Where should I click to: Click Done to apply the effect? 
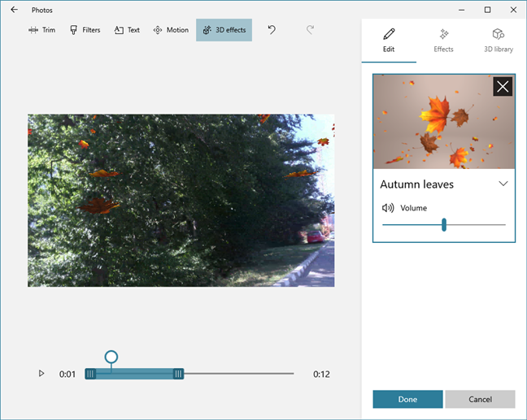coord(407,399)
